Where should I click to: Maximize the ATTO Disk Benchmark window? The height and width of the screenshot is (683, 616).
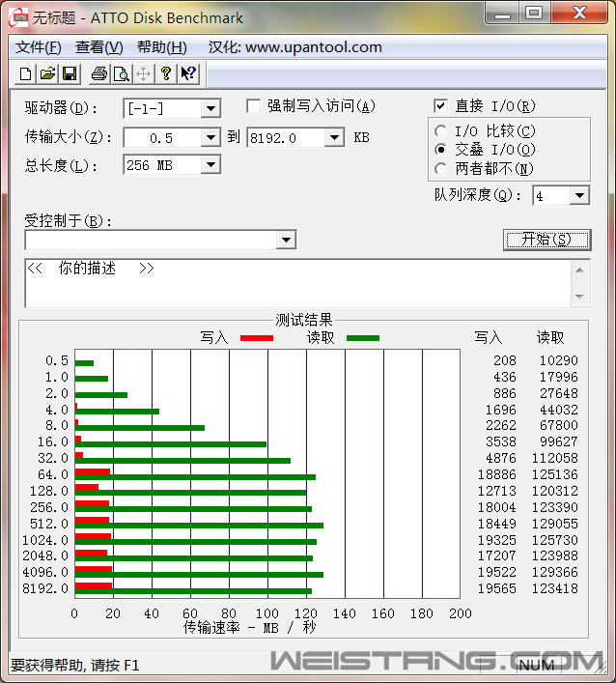tap(534, 14)
